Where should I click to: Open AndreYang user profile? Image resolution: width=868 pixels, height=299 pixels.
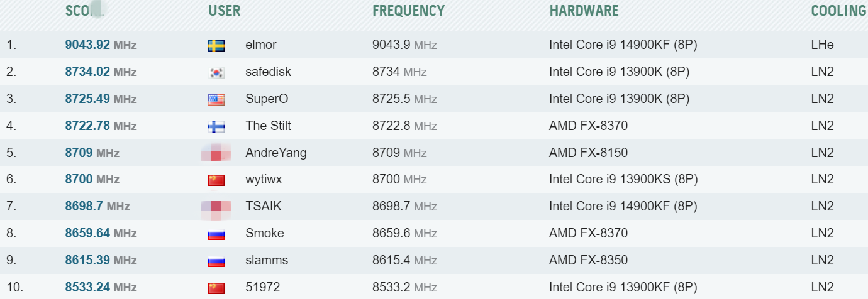(276, 153)
